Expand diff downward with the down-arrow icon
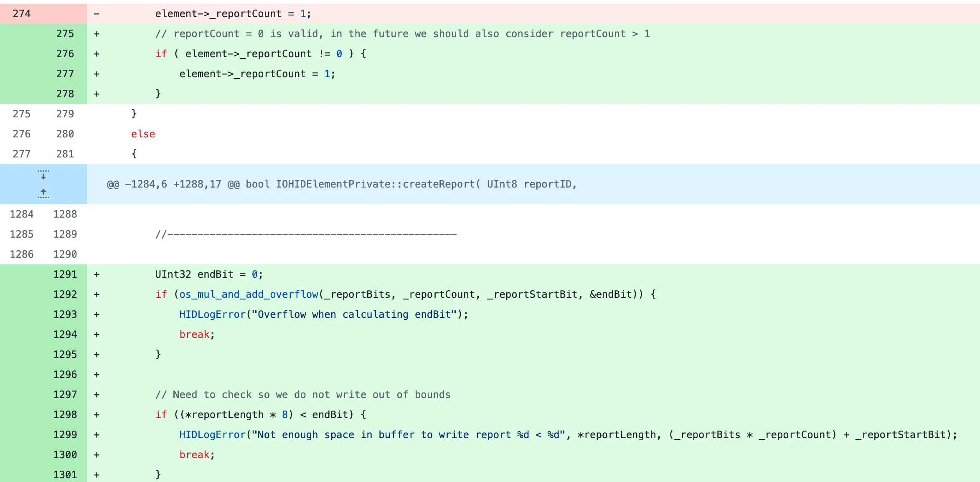The image size is (980, 482). click(x=43, y=175)
